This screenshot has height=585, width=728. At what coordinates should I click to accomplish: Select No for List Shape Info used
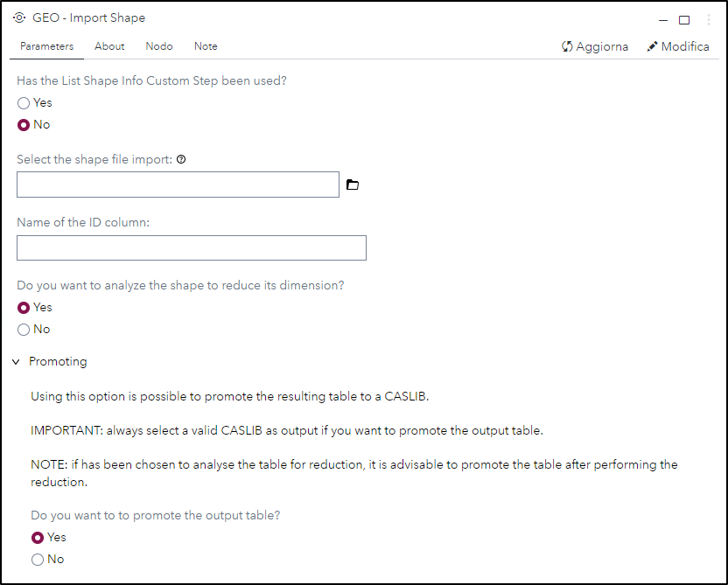pyautogui.click(x=24, y=125)
